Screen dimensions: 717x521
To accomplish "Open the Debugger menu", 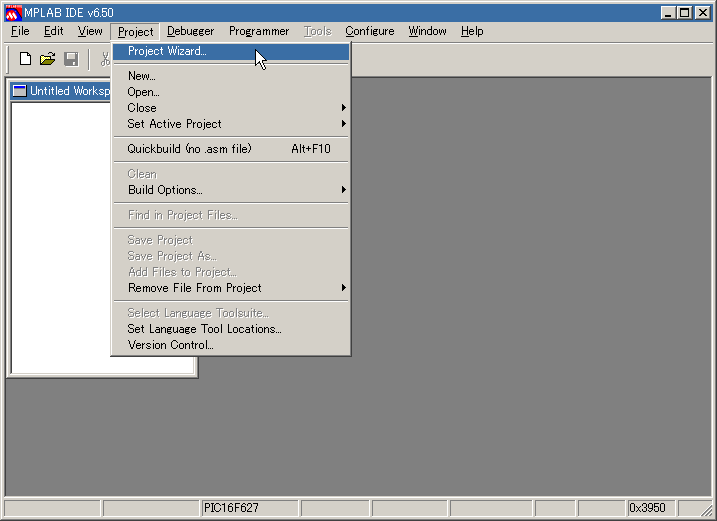I will tap(190, 31).
